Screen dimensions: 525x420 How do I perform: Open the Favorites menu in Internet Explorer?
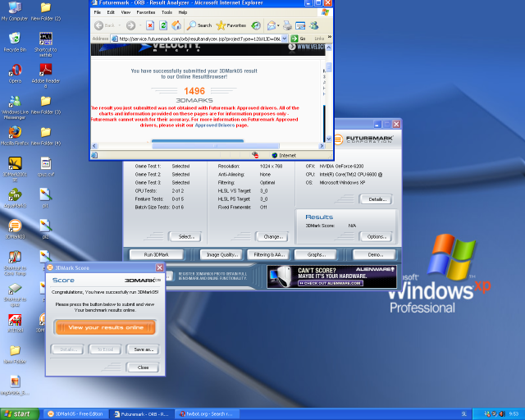(x=146, y=12)
